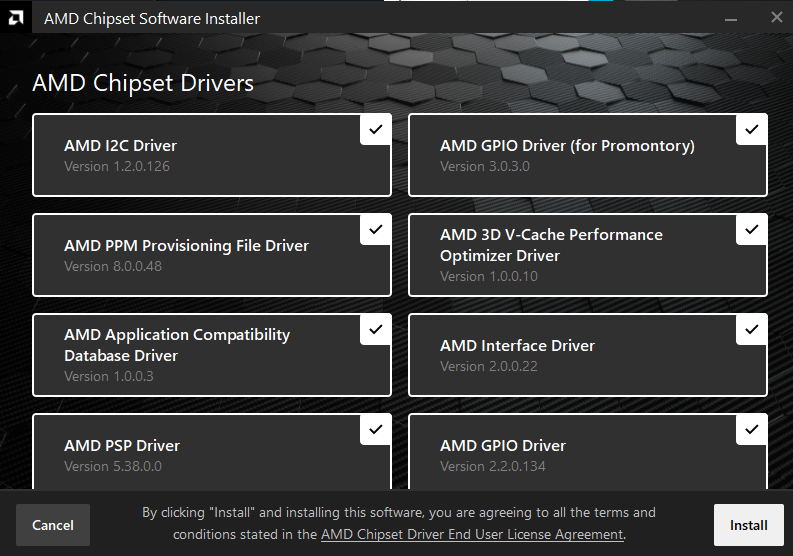This screenshot has height=556, width=793.
Task: Uncheck AMD GPIO Driver (for Promontory) checkbox
Action: point(752,130)
